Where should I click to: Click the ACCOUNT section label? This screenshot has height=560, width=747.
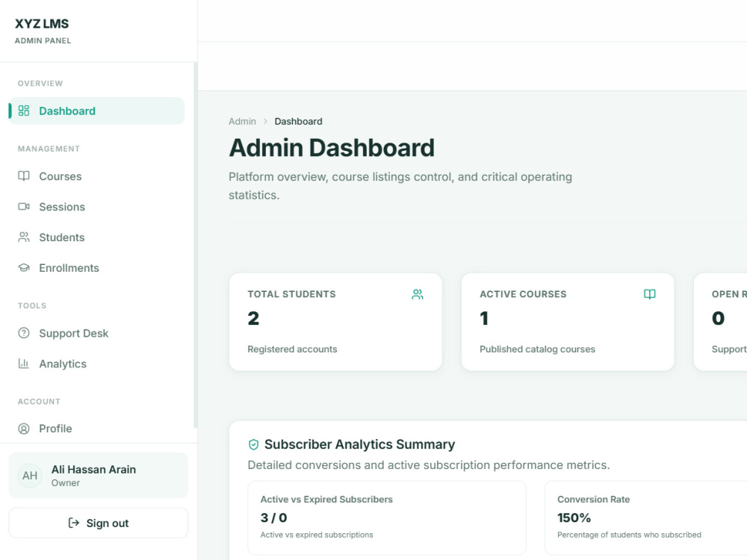click(39, 402)
